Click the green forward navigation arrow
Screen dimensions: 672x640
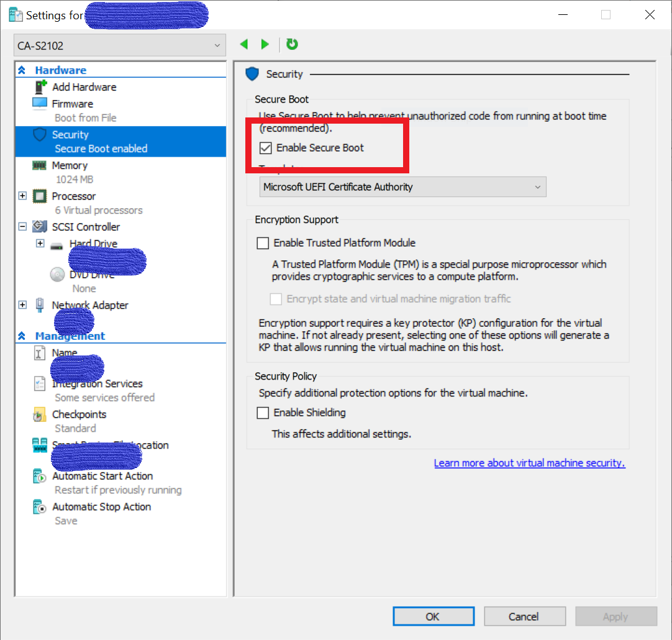point(265,45)
